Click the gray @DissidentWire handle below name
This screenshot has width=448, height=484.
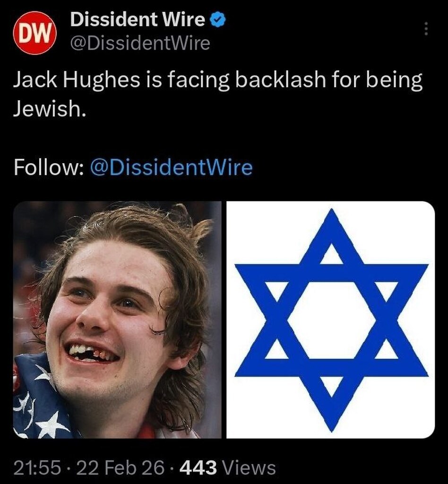coord(140,43)
